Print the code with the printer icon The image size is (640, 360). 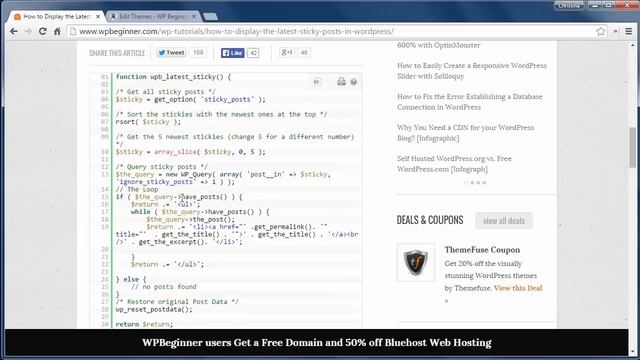coord(341,82)
